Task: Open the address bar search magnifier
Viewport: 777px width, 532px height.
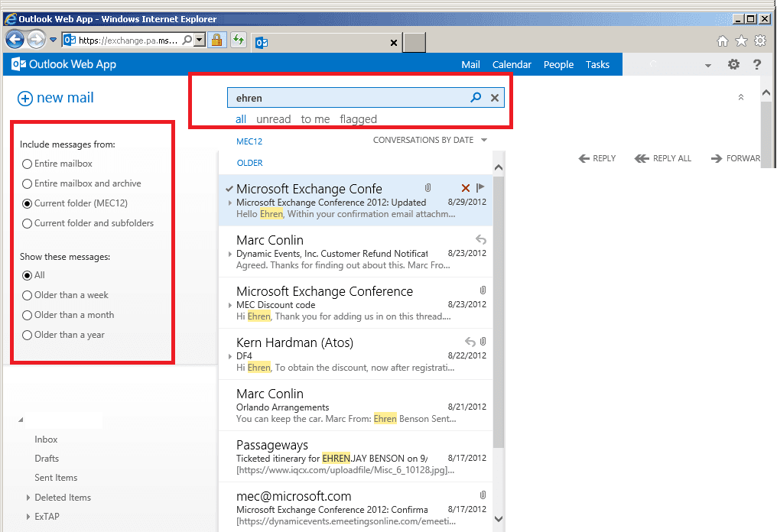Action: coord(187,40)
